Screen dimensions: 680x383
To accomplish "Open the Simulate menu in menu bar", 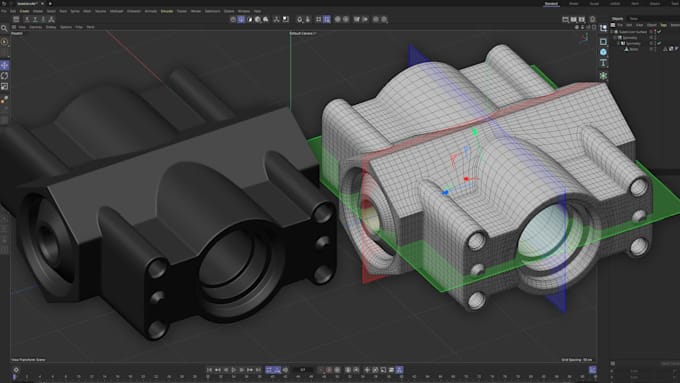I will (x=167, y=11).
